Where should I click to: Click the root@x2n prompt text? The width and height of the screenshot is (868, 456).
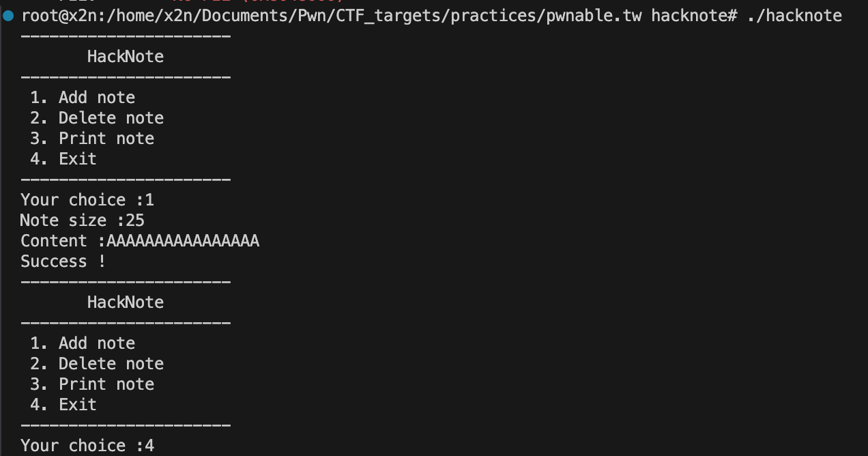59,15
